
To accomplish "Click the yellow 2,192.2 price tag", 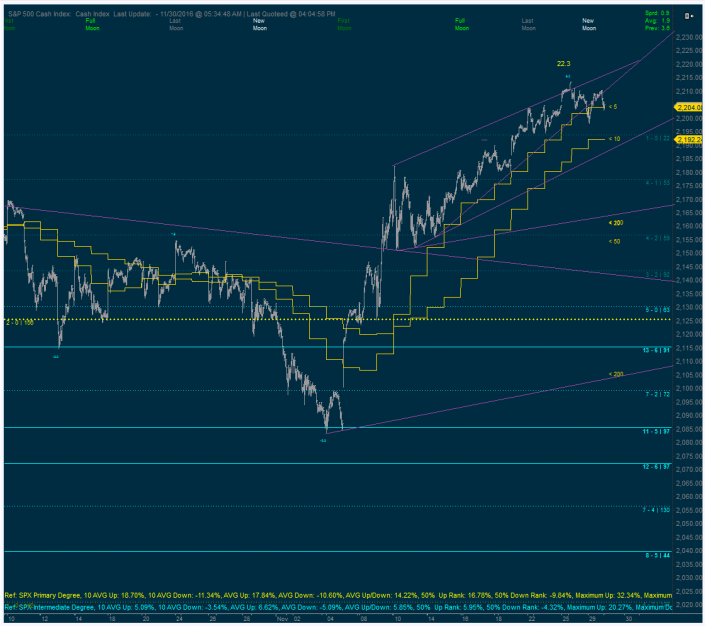I will 689,139.
